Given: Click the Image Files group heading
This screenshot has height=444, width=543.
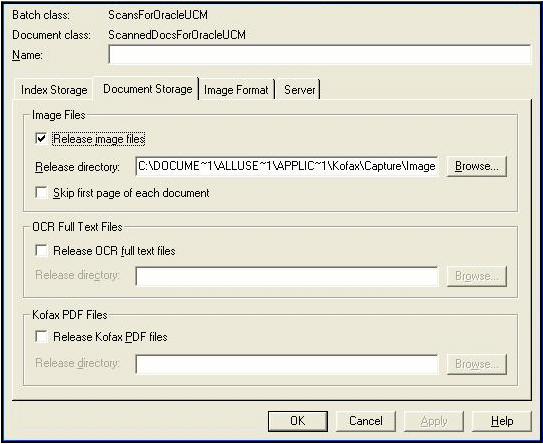Looking at the screenshot, I should pos(59,115).
